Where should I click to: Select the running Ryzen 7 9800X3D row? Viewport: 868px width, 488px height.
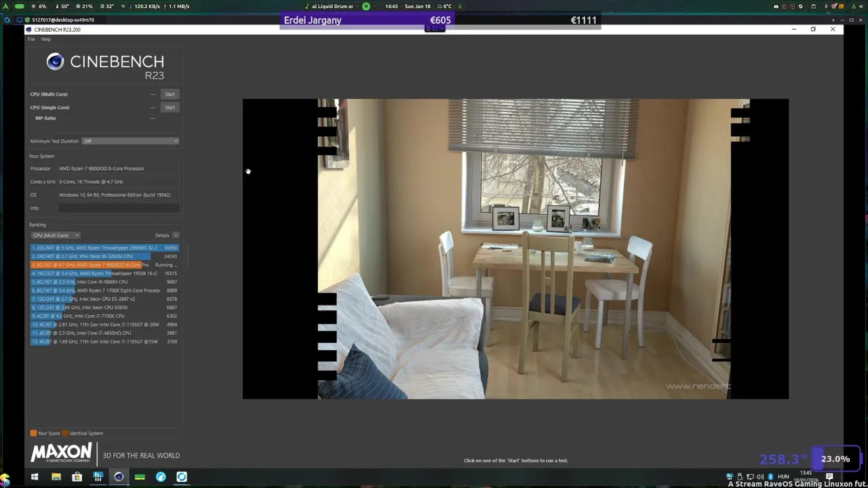[104, 265]
